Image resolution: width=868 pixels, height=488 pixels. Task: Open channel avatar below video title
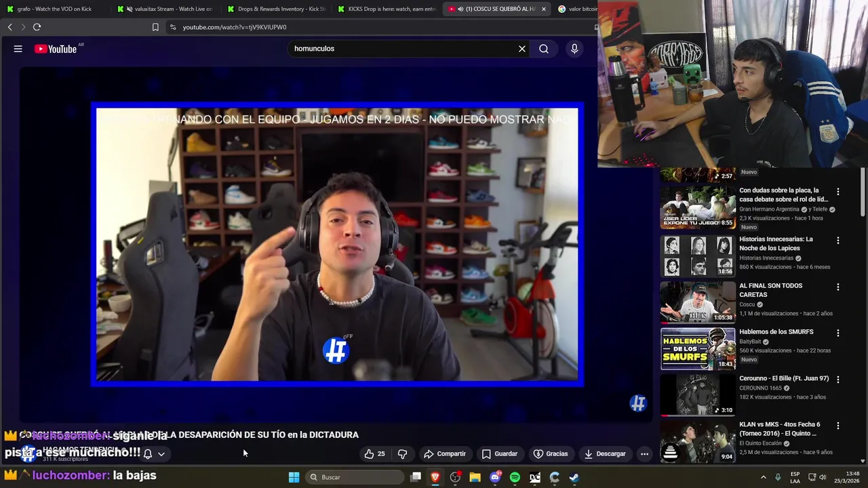pos(28,453)
